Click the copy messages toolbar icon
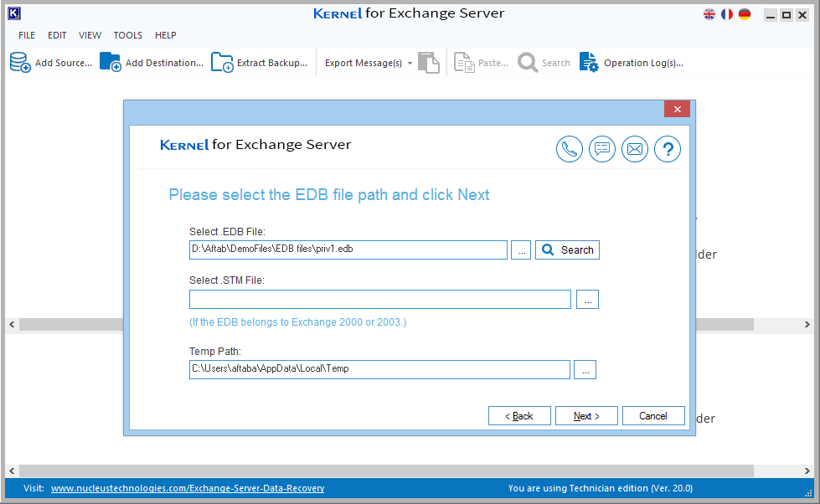The width and height of the screenshot is (820, 504). pos(429,63)
